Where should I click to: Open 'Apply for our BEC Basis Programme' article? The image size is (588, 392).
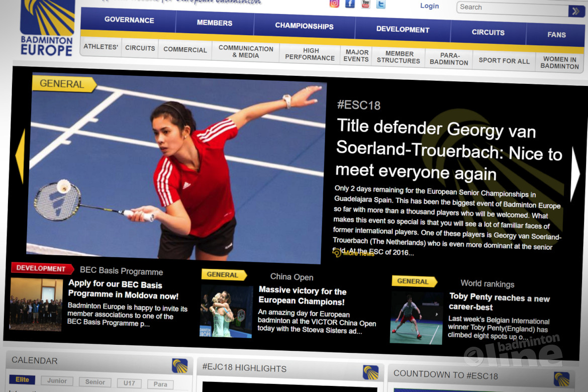123,290
